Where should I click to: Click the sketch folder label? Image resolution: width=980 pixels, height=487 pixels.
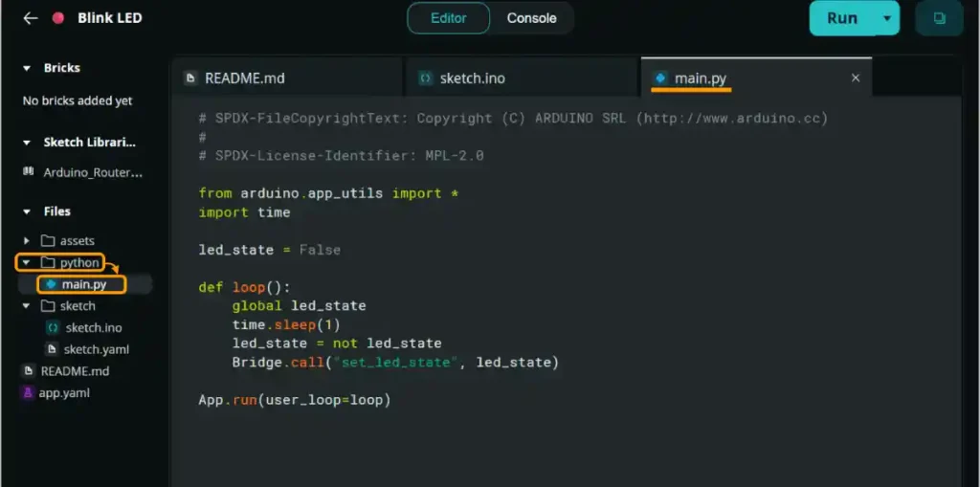point(78,306)
